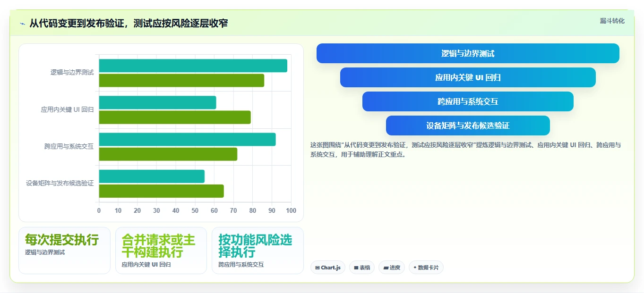This screenshot has height=293, width=644.
Task: Click the description paragraph starting 这张图围绕
Action: (466, 150)
